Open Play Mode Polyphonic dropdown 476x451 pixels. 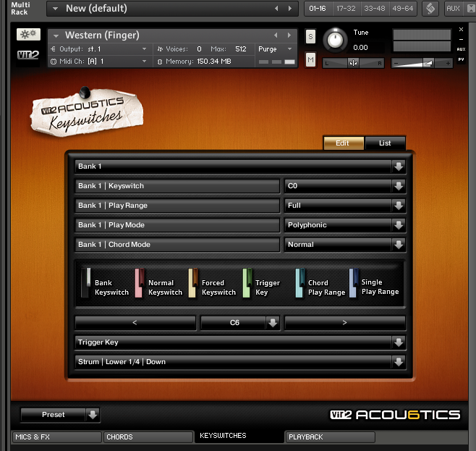click(399, 225)
